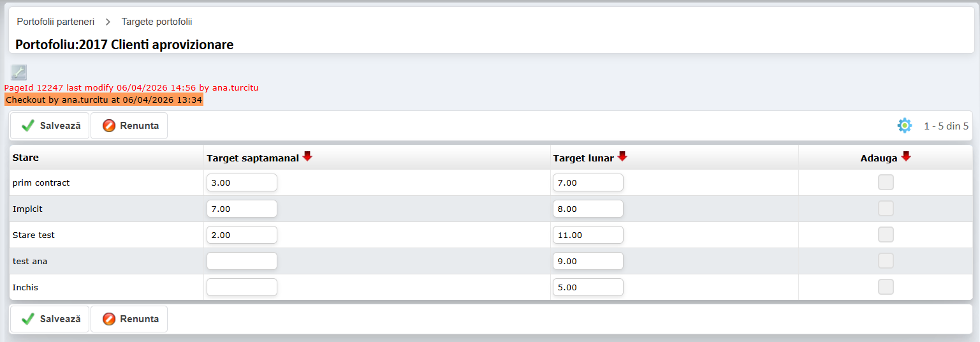This screenshot has height=342, width=980.
Task: Select Targete portofolii breadcrumb item
Action: pyautogui.click(x=157, y=22)
